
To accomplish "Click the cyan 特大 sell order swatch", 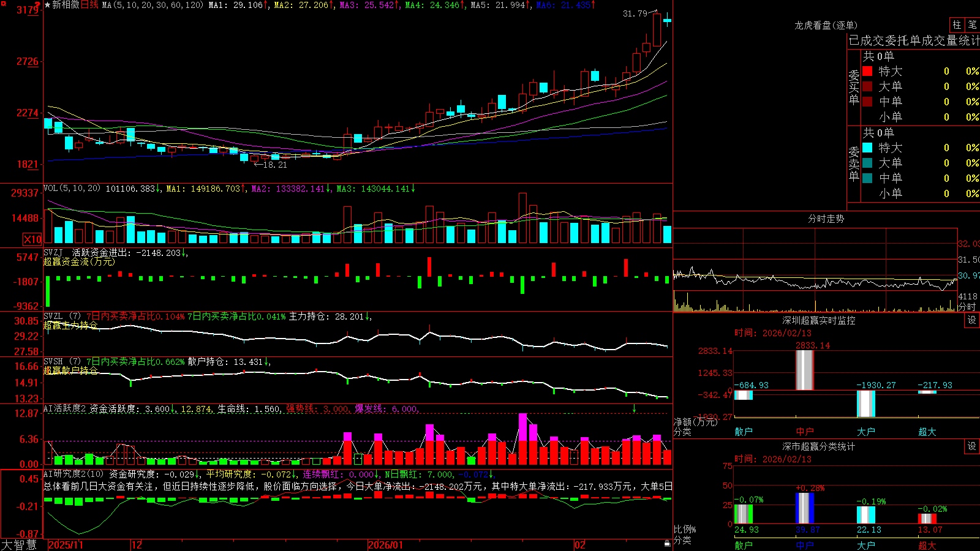I will coord(867,148).
